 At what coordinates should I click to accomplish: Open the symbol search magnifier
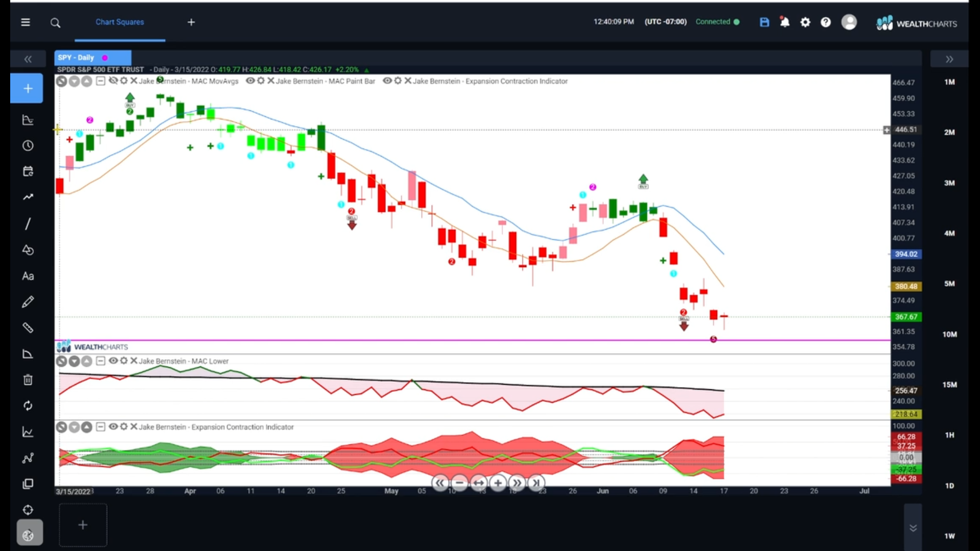tap(55, 23)
